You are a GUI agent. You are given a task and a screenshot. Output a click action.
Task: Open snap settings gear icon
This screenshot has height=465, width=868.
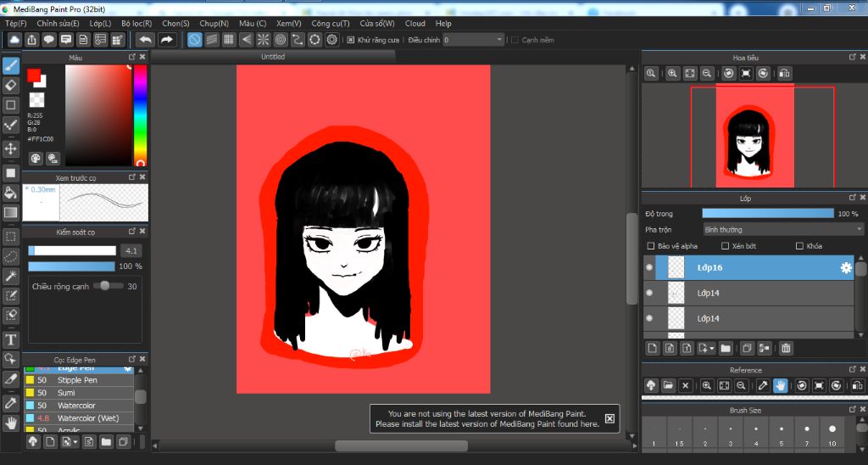[x=331, y=39]
